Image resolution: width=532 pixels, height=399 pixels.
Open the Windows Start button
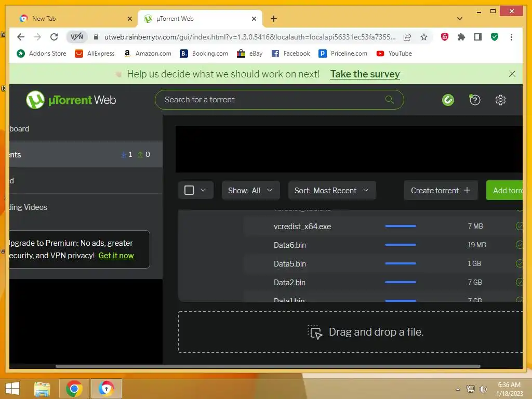tap(12, 389)
